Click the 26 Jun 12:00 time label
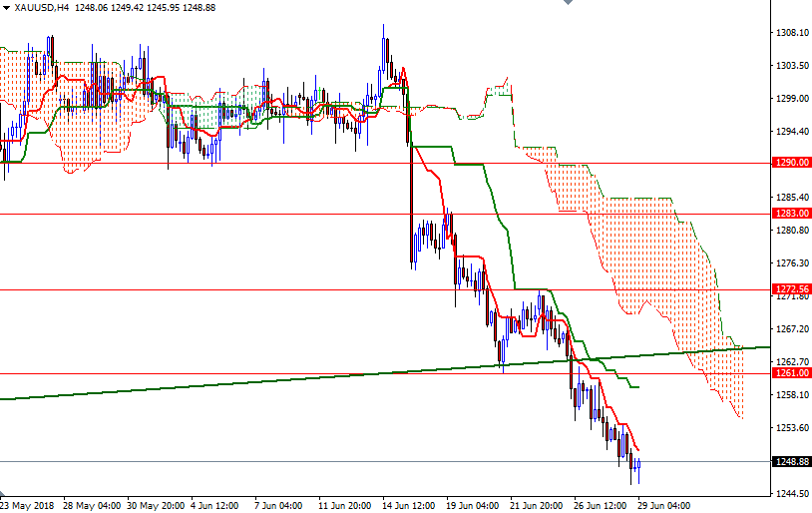The image size is (812, 513). 601,506
